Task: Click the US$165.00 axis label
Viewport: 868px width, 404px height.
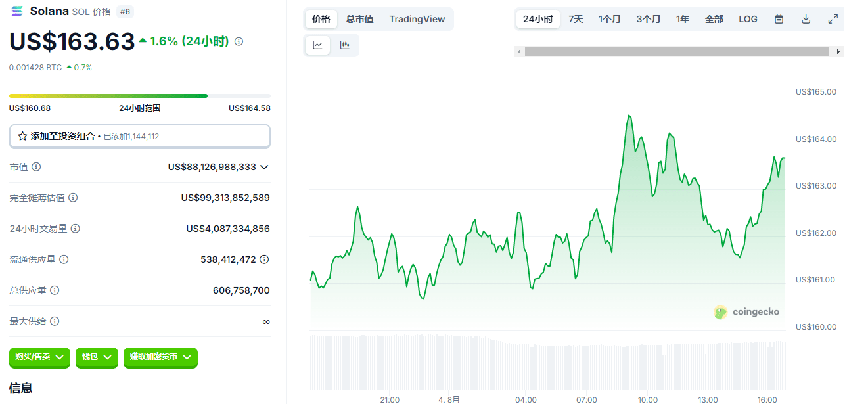Action: tap(815, 91)
